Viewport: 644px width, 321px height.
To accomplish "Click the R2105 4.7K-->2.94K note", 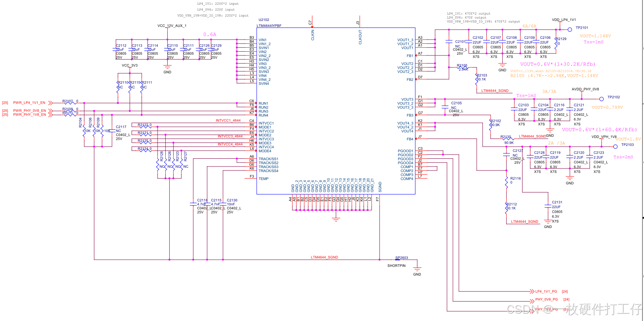I will click(554, 76).
